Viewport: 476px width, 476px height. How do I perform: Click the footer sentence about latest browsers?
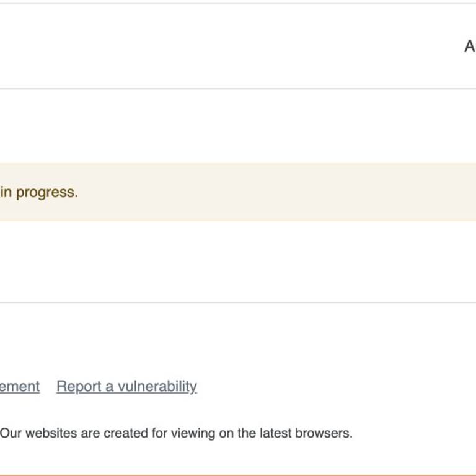click(176, 433)
